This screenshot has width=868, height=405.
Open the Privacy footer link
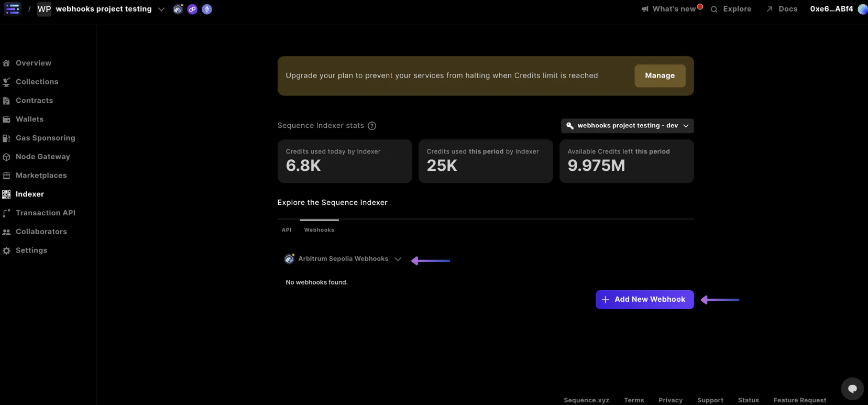[671, 400]
